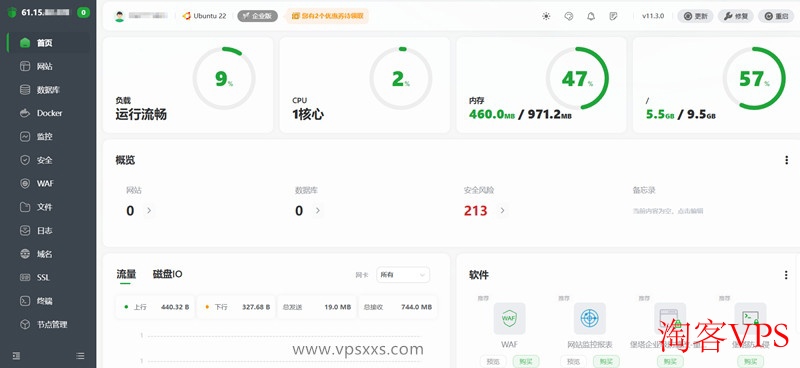Viewport: 800px width, 368px height.
Task: Open the palette theme settings icon
Action: pos(569,16)
